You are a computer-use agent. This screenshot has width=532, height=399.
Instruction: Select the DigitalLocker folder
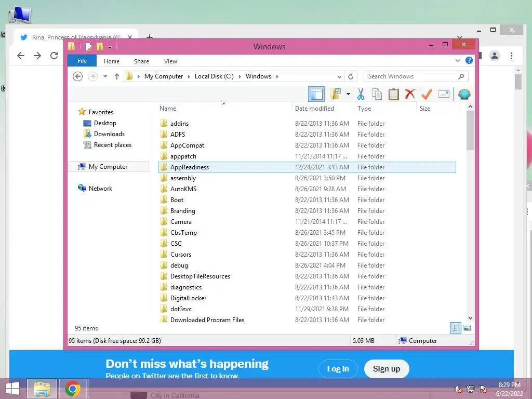click(x=307, y=298)
